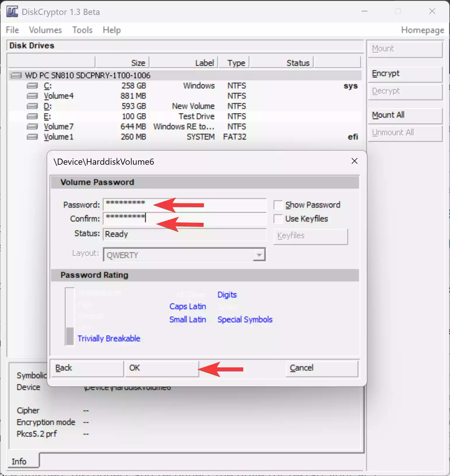Click the DiskCryptor app icon in title bar

point(12,12)
